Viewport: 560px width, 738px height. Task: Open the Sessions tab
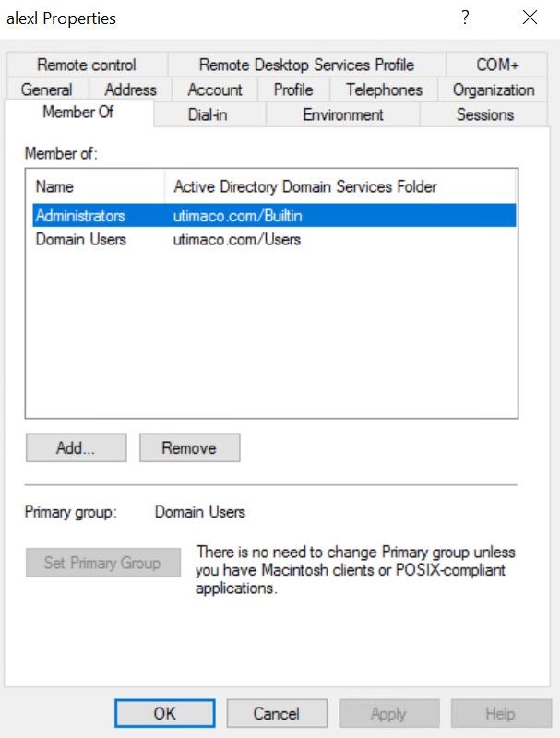point(484,114)
